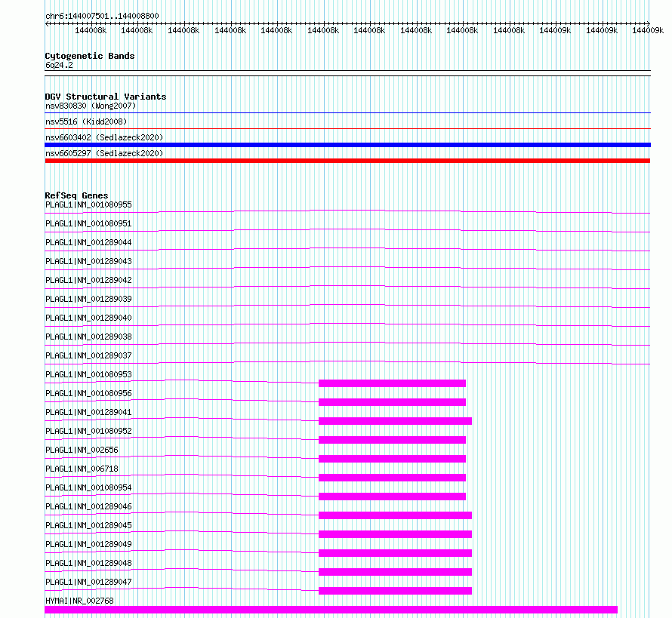Click the magenta exon block of NM_001289048
Viewport: 672px width, 618px height.
point(395,572)
